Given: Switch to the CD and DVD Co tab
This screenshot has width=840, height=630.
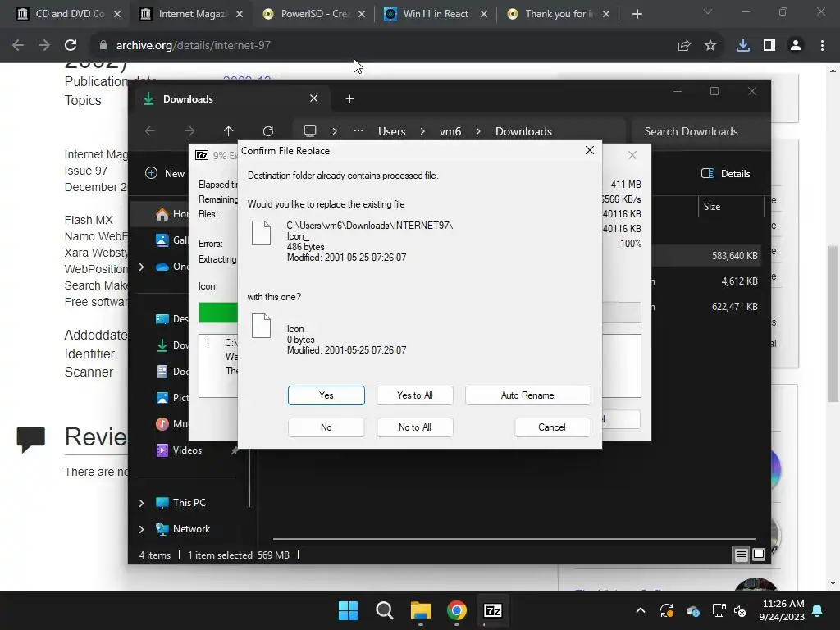Looking at the screenshot, I should (x=68, y=14).
